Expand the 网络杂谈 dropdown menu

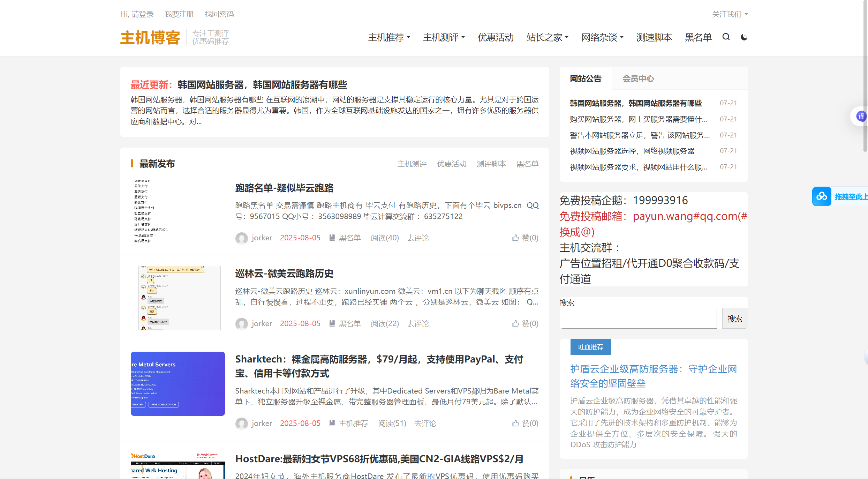[602, 37]
